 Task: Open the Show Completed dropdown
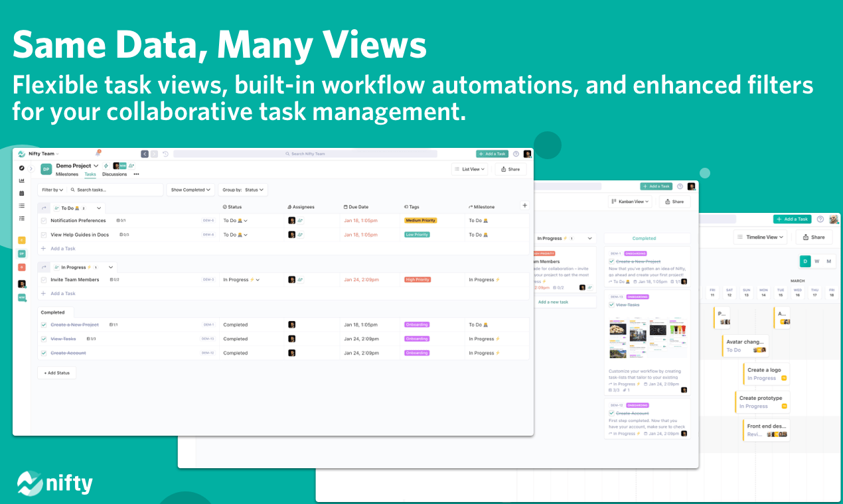pyautogui.click(x=191, y=190)
